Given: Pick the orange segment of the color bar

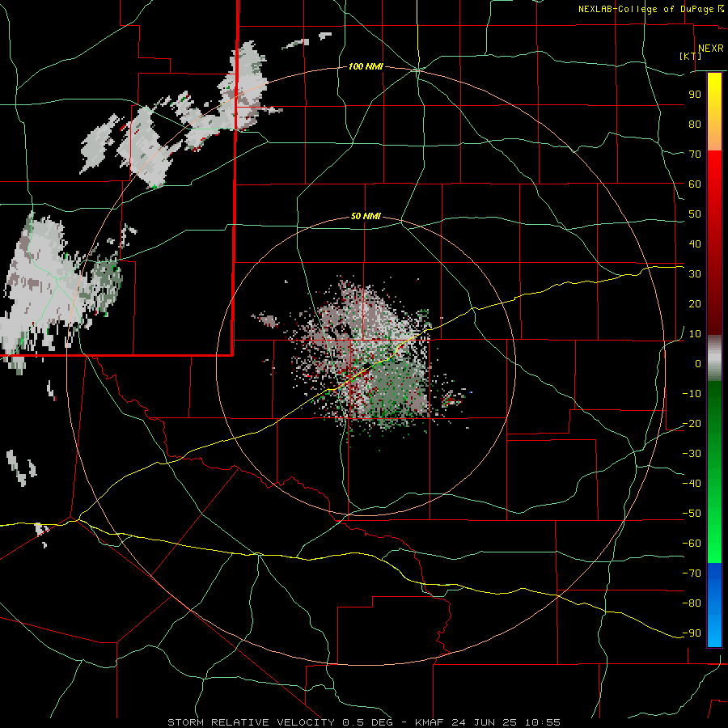Looking at the screenshot, I should 714,138.
